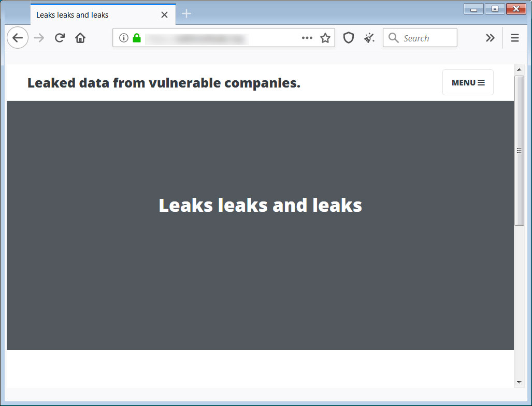532x406 pixels.
Task: Bookmark this page with the star icon
Action: tap(325, 38)
